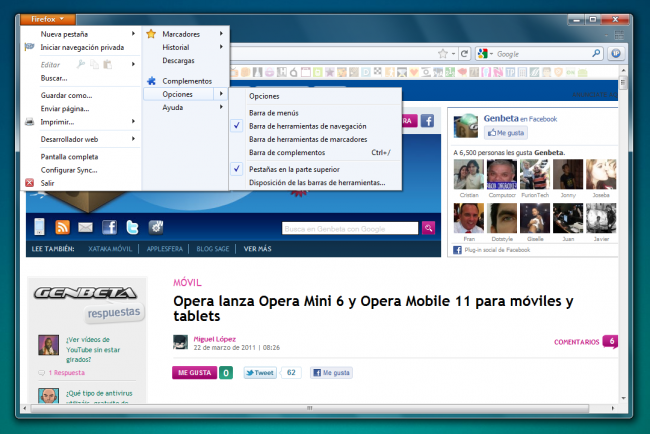Click the red Salir exit icon
Screen dimensions: 650x434
click(29, 183)
